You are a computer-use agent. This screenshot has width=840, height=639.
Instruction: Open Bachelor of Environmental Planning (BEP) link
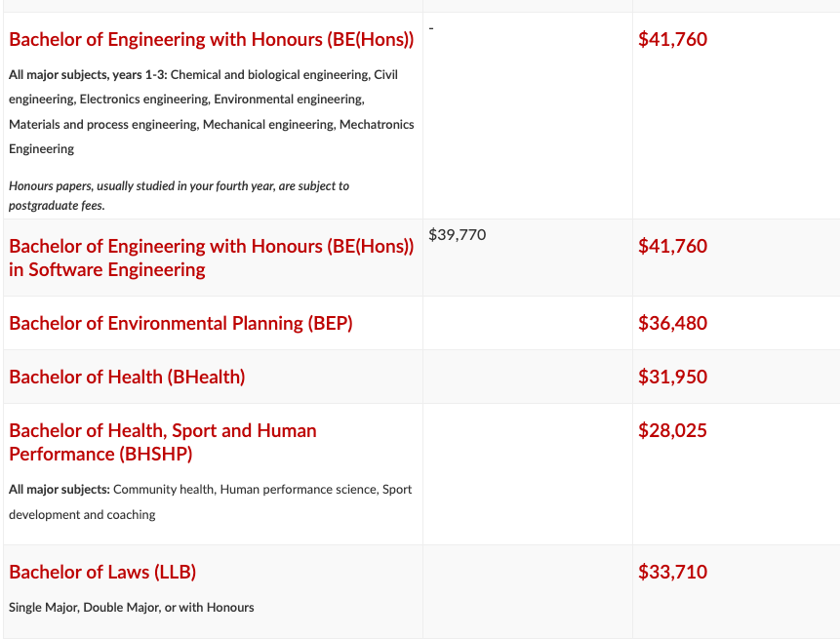click(180, 324)
